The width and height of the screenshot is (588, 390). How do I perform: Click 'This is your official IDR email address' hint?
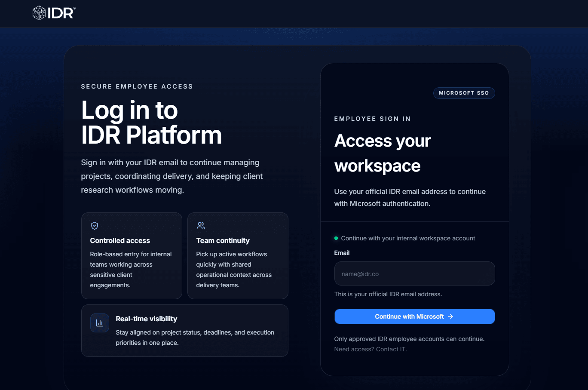[x=388, y=294]
